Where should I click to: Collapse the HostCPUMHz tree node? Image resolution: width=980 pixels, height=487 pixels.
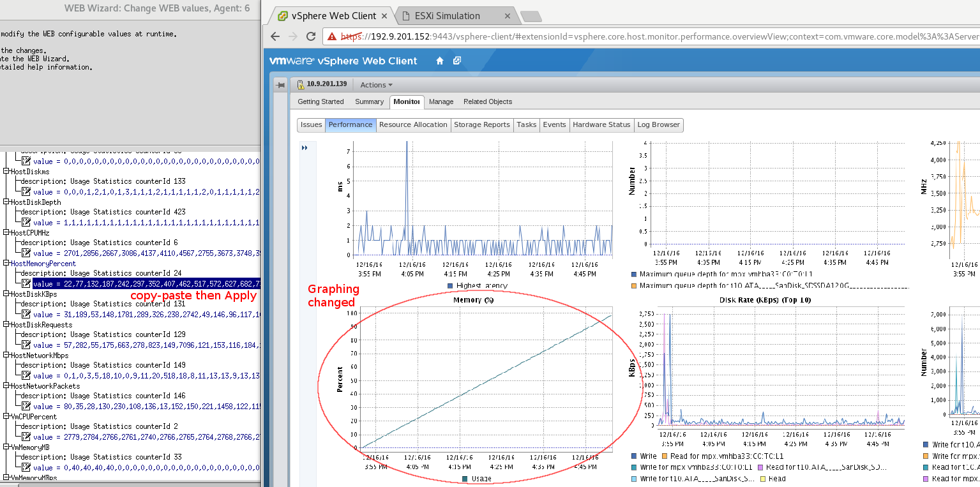pos(6,232)
